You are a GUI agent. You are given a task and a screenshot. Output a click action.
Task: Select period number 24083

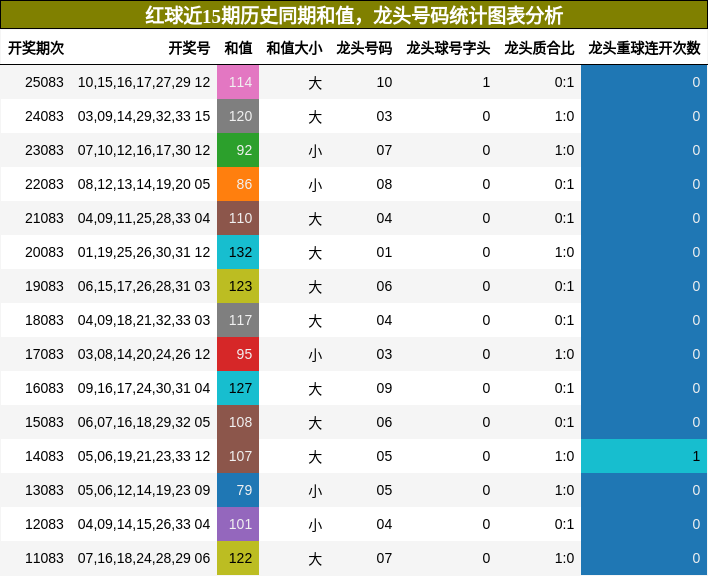44,116
